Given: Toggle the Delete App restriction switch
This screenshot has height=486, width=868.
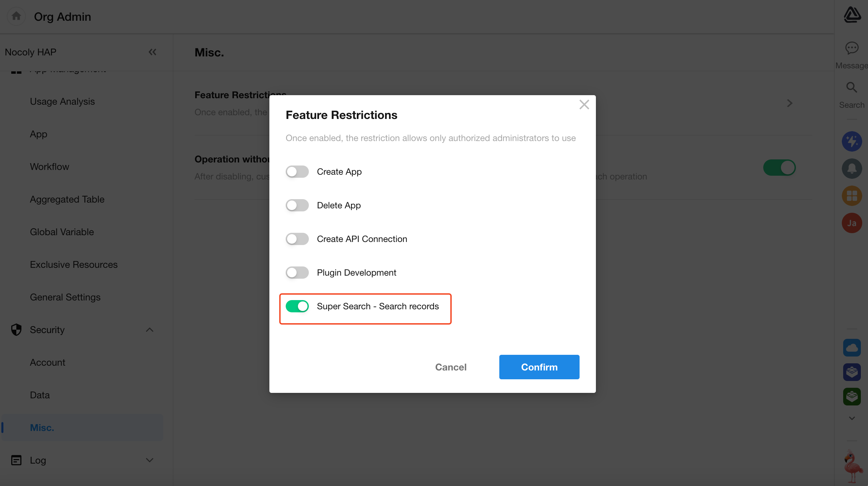Looking at the screenshot, I should click(297, 205).
